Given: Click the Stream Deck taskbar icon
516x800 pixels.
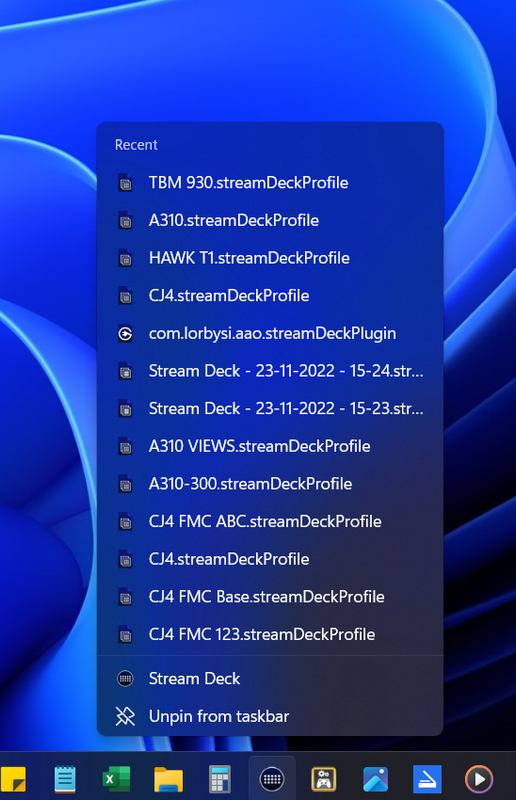Looking at the screenshot, I should tap(272, 779).
